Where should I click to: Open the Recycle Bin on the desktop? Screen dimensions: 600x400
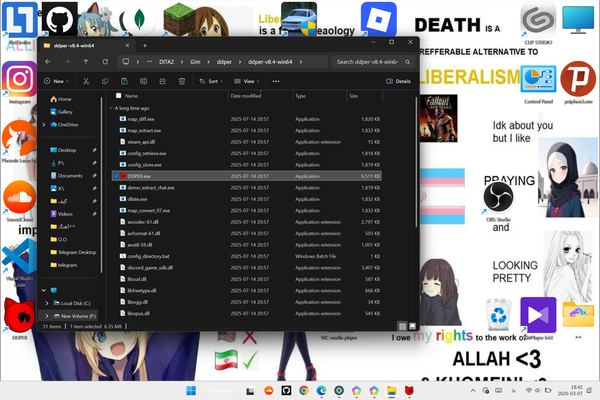point(498,315)
